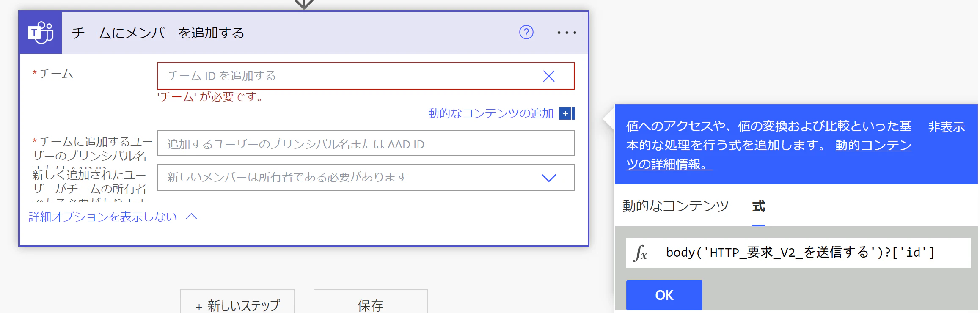Click the チームにメンバーを追加する title
This screenshot has height=313, width=980.
click(x=158, y=33)
